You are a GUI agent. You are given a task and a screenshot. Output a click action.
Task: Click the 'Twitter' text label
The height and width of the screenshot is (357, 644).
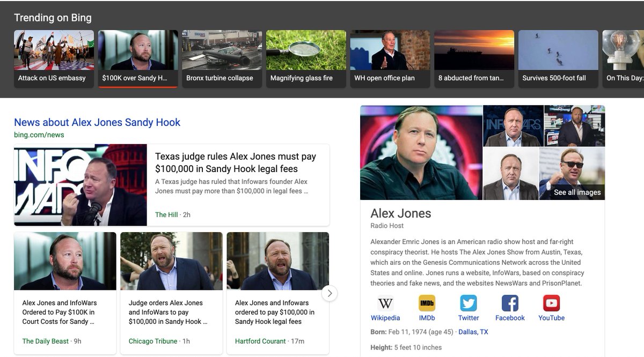click(469, 318)
